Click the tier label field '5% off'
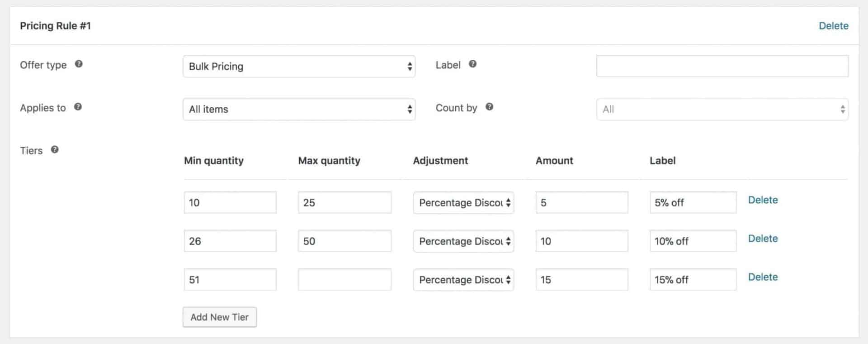The image size is (868, 344). 693,202
